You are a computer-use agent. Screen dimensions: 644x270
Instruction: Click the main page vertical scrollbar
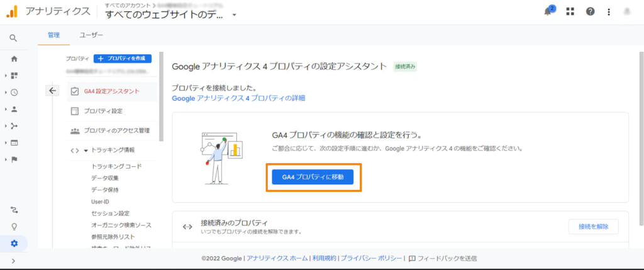click(641, 138)
